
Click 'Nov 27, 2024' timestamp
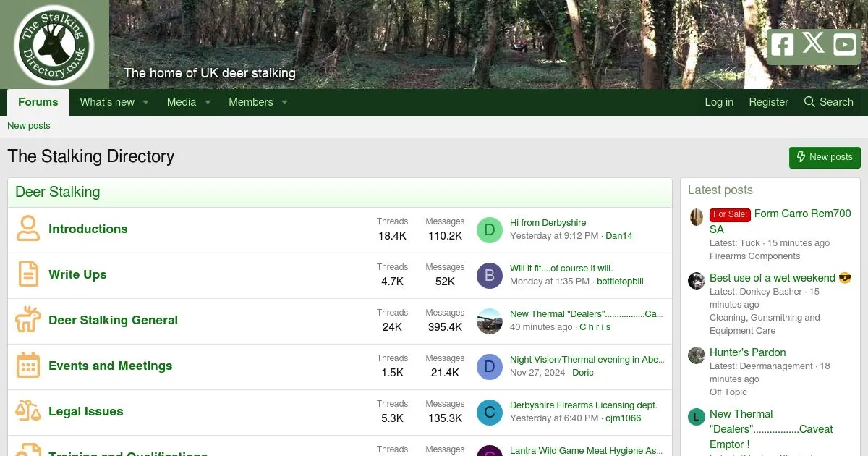(537, 373)
